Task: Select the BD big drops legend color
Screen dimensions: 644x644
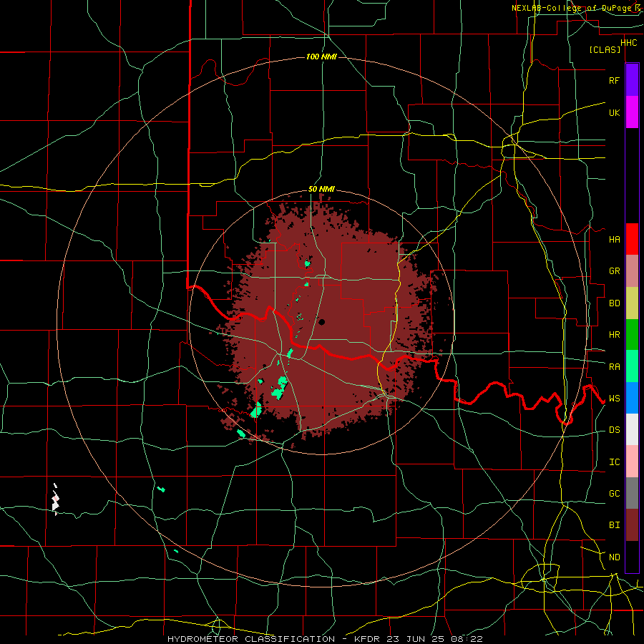Action: (632, 303)
